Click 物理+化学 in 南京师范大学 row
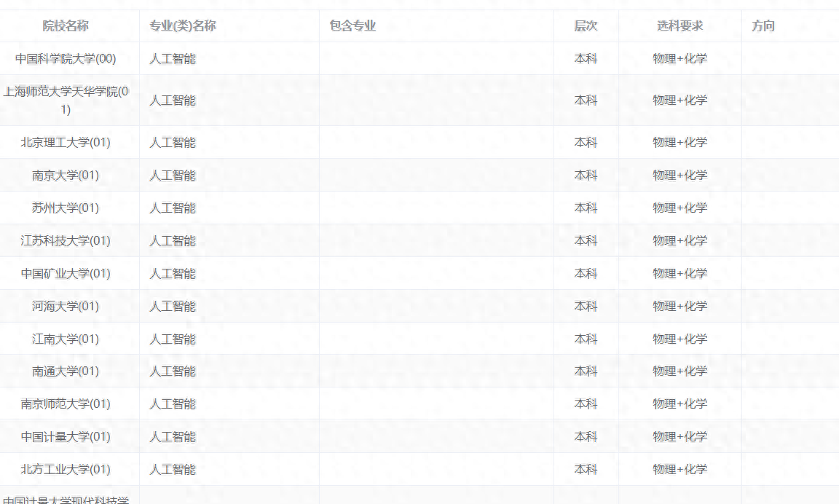Viewport: 839px width, 504px height. tap(680, 404)
